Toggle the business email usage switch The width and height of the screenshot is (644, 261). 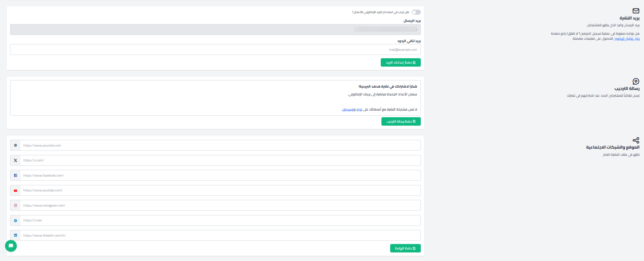click(x=416, y=12)
